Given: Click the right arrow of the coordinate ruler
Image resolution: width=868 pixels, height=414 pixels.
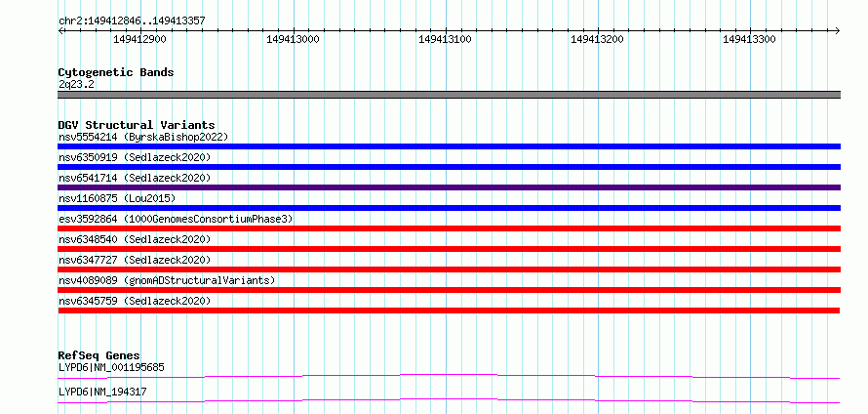Looking at the screenshot, I should tap(838, 30).
